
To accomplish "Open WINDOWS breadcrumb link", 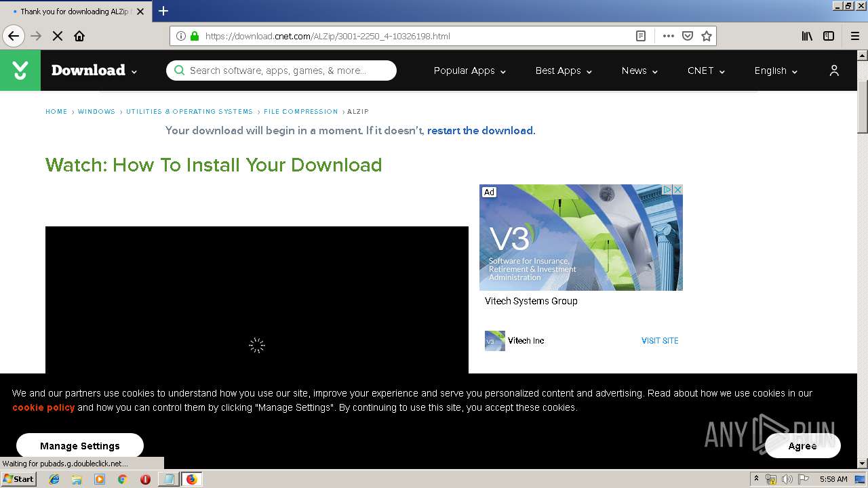I will [x=96, y=112].
